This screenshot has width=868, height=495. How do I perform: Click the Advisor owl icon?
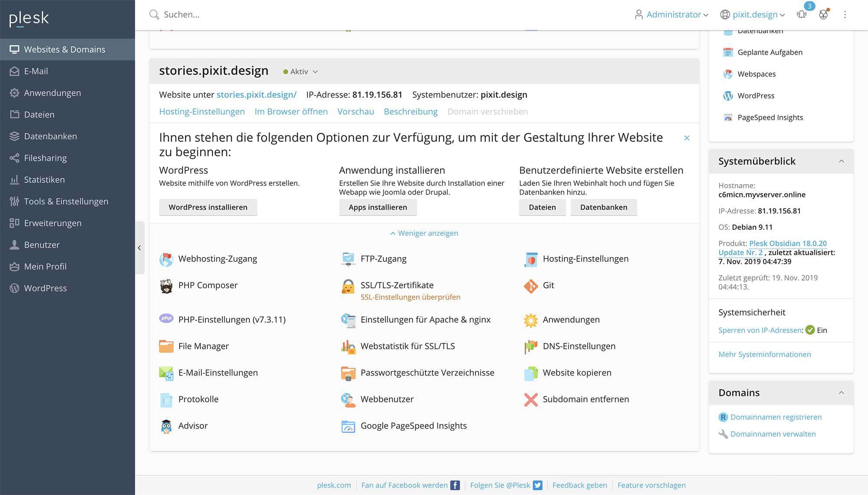(x=166, y=426)
